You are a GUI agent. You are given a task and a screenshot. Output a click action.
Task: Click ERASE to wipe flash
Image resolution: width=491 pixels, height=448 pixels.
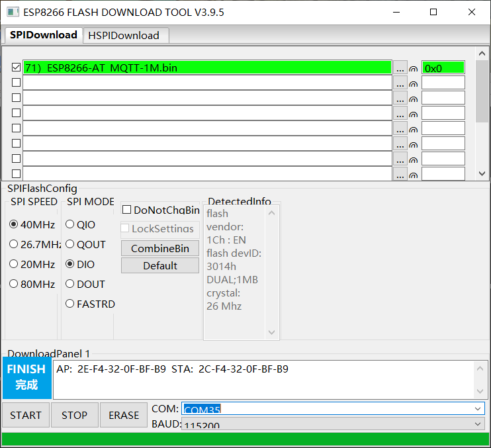coord(124,415)
